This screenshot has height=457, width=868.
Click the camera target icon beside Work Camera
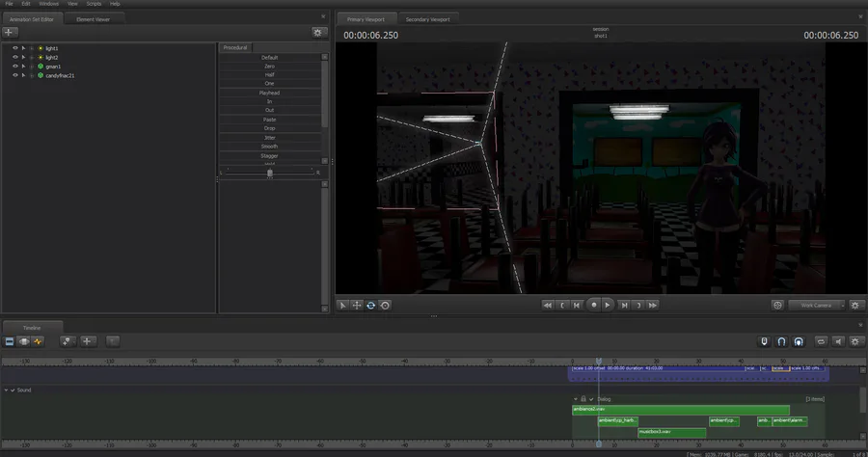point(777,306)
